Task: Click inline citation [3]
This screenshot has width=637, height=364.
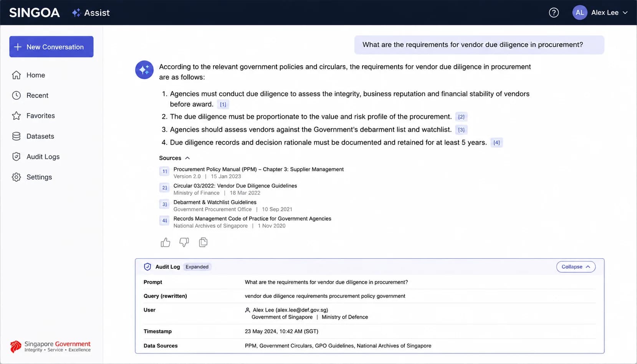Action: click(461, 130)
